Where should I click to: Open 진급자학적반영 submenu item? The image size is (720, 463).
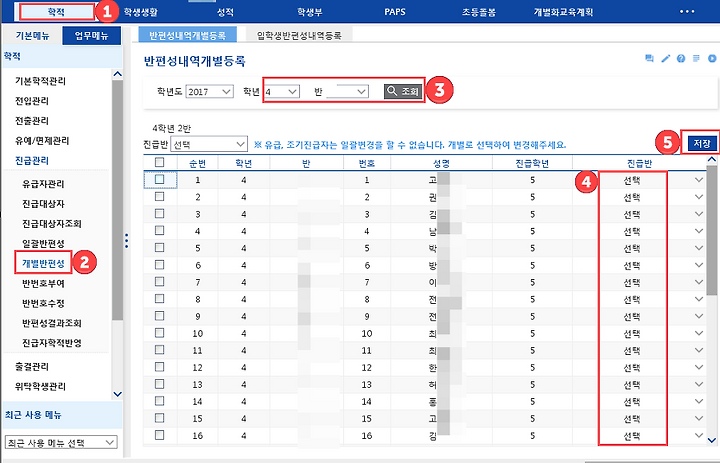point(52,343)
